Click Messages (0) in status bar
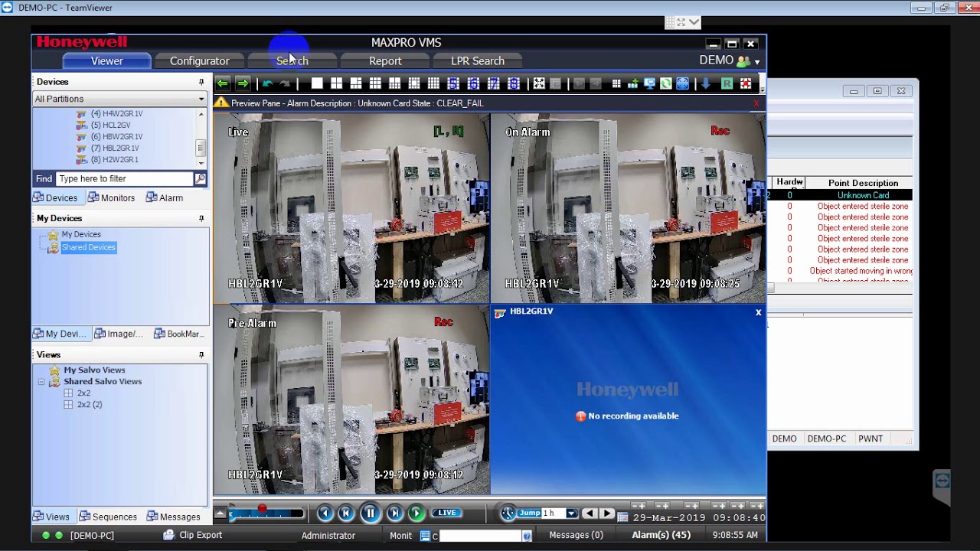The image size is (980, 551). tap(576, 535)
